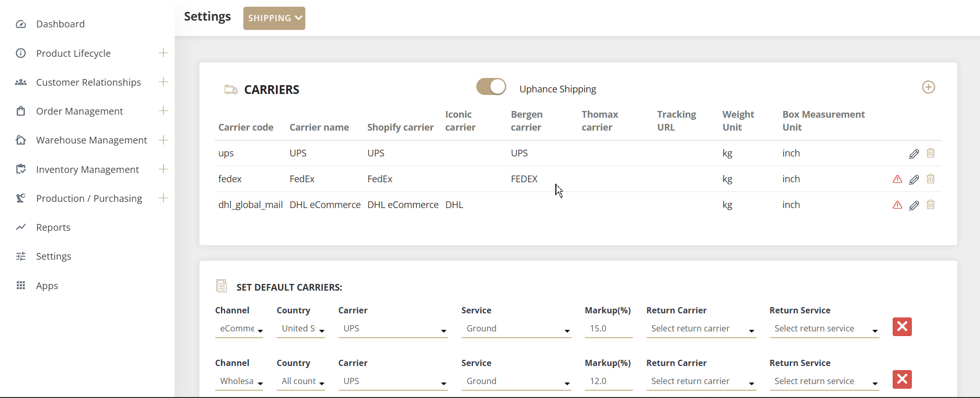Click the FedEx row warning icon

point(897,179)
